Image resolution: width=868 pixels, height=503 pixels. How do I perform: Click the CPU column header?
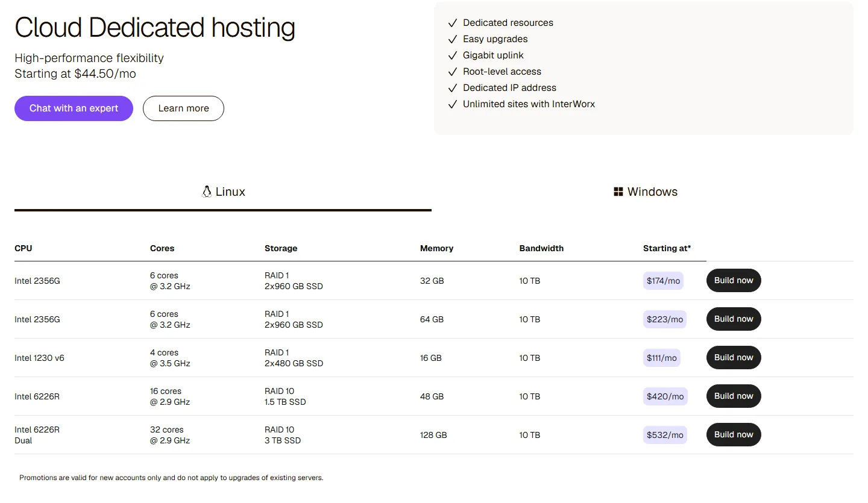point(24,248)
